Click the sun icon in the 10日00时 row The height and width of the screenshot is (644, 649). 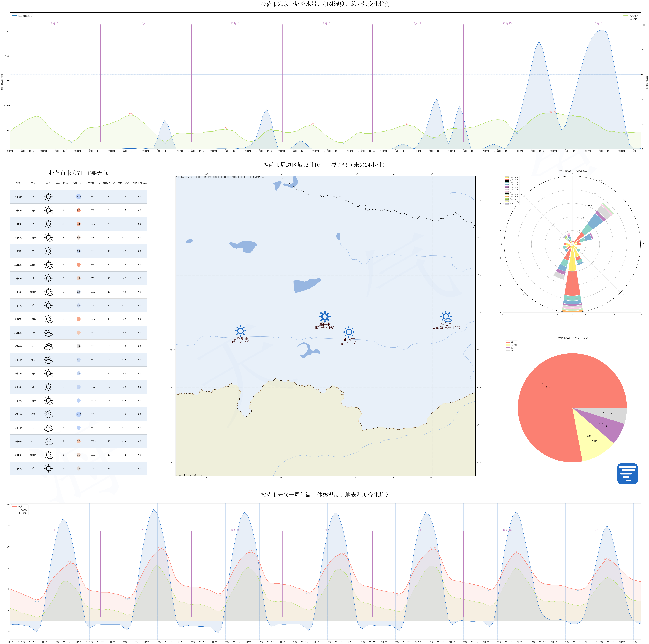coord(48,197)
